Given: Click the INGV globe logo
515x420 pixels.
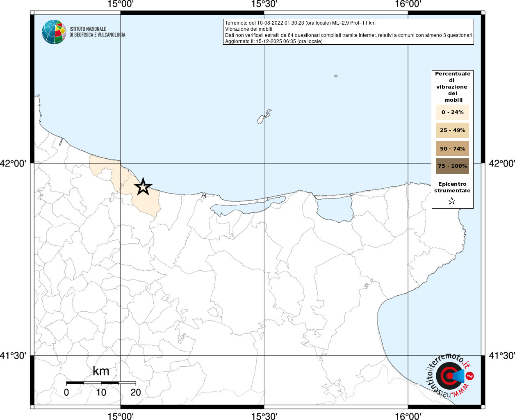Looking at the screenshot, I should coord(54,32).
